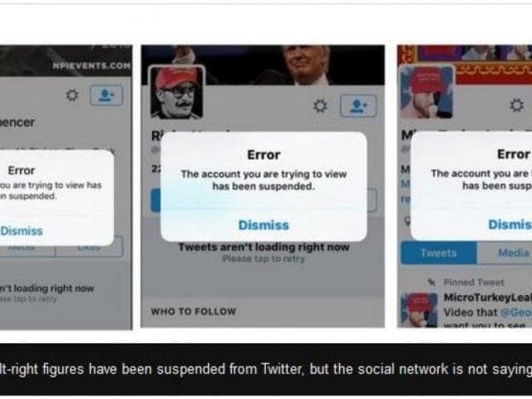
Task: Click the location pin icon in the right profile
Action: (x=407, y=221)
